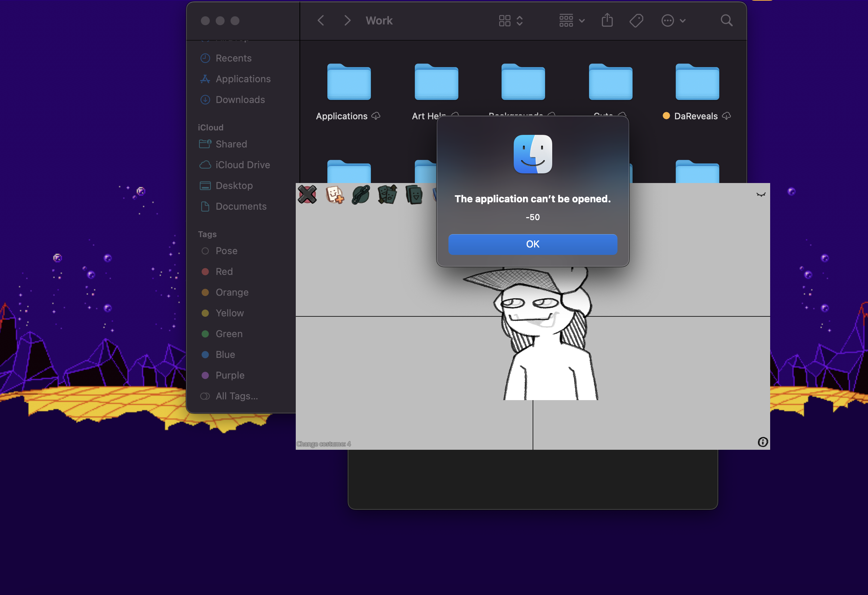Click the swap costumes masks icon
868x595 pixels.
pyautogui.click(x=387, y=195)
